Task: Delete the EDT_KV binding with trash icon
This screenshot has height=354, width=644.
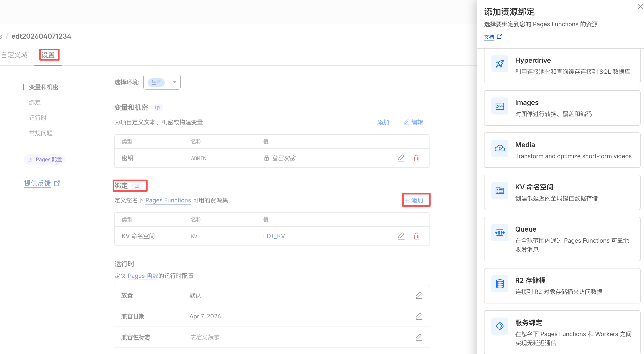Action: coord(416,236)
